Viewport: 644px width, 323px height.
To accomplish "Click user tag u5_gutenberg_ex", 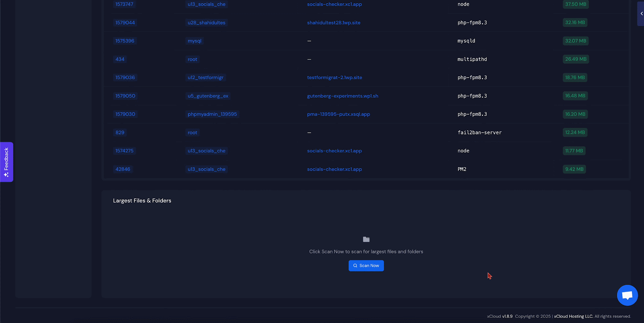I will pyautogui.click(x=208, y=96).
